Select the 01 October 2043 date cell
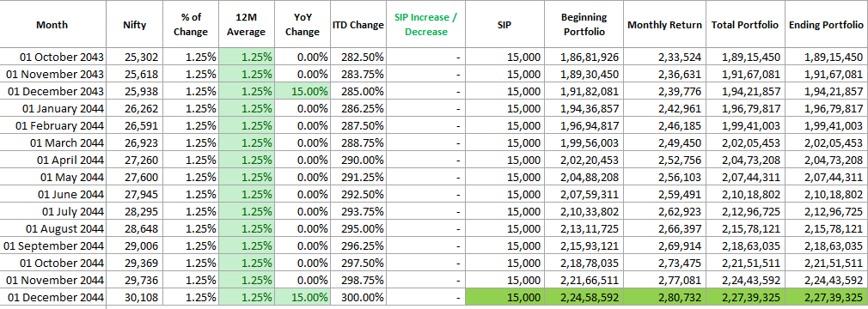Viewport: 868px width, 309px height. [x=52, y=57]
